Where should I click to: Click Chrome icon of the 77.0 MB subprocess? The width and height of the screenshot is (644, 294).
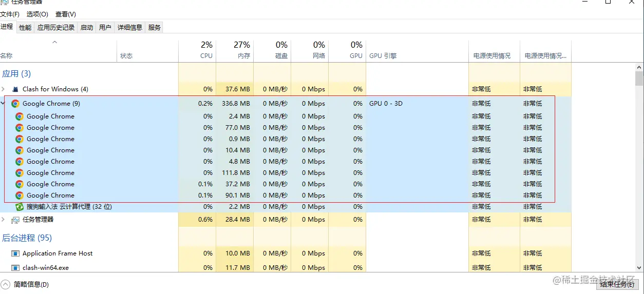coord(20,128)
